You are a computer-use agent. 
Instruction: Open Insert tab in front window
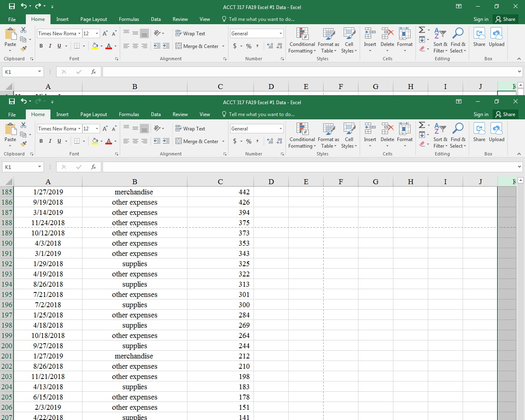click(x=62, y=114)
